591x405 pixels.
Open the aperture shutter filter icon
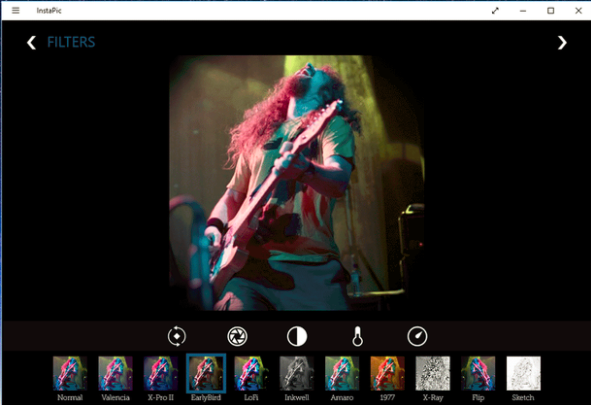click(x=237, y=336)
